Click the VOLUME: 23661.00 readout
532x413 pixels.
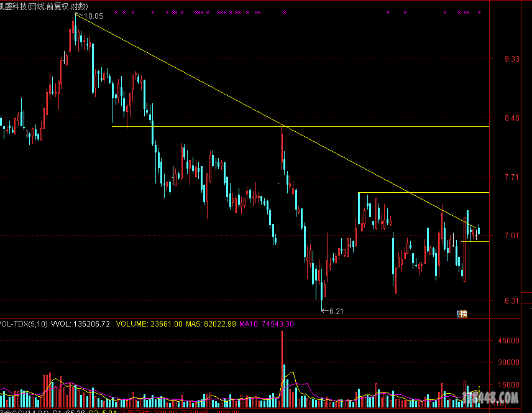click(149, 323)
